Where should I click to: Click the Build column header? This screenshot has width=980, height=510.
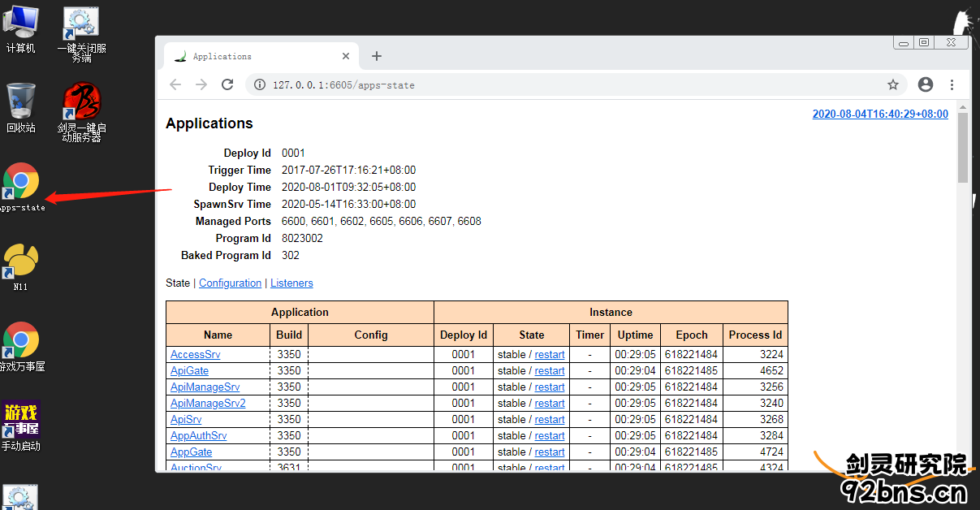pyautogui.click(x=289, y=335)
